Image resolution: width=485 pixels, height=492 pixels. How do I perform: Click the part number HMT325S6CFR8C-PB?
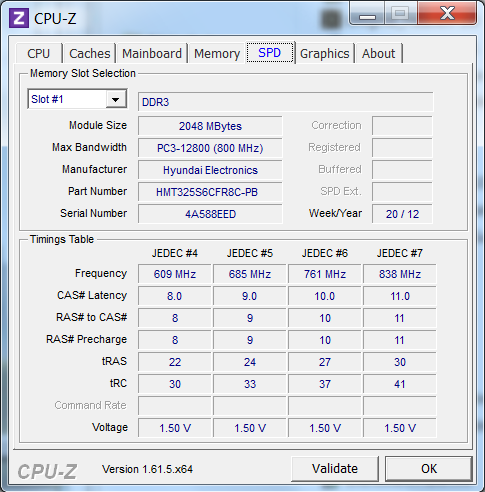210,192
